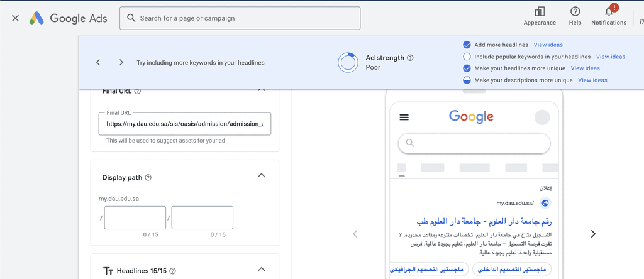Click the blue Arabic ad headline in the preview
644x279 pixels.
[484, 222]
